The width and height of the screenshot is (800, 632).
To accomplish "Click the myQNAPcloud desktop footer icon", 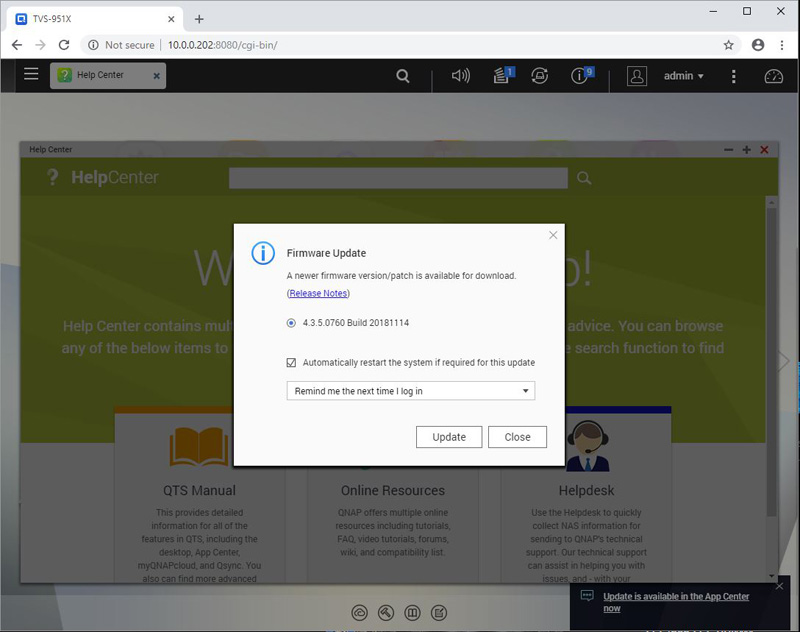I will tap(359, 613).
